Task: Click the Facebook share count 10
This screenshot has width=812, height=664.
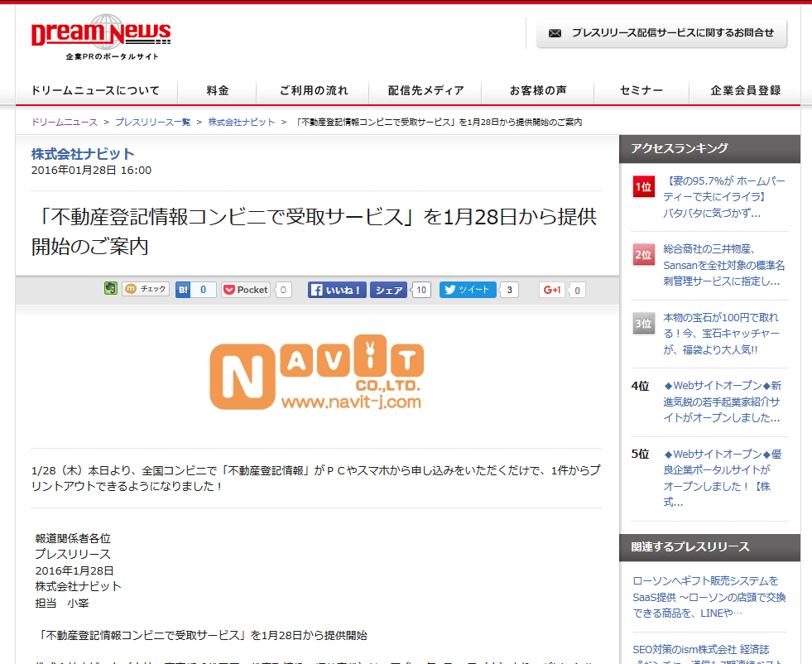Action: 421,290
